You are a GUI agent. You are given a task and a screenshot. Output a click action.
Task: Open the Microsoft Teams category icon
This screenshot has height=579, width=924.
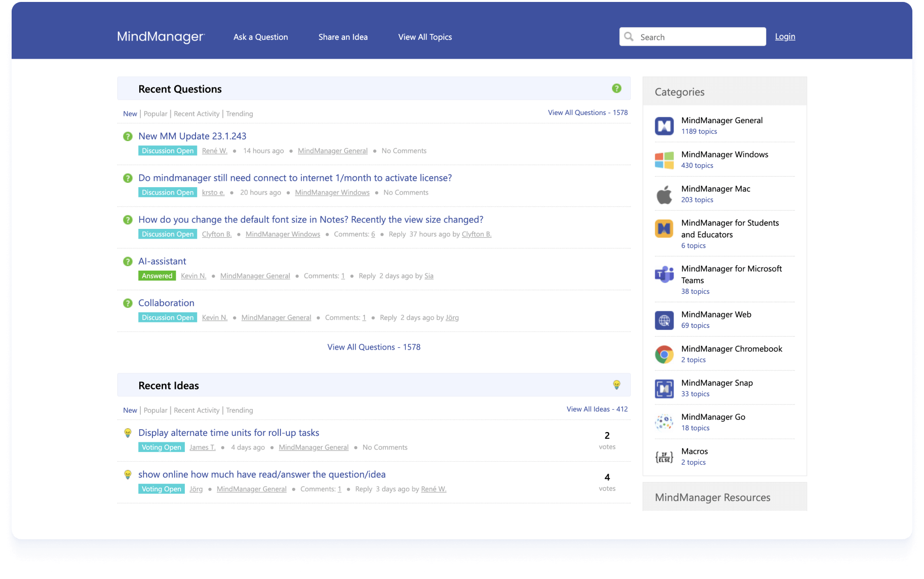[x=664, y=274]
